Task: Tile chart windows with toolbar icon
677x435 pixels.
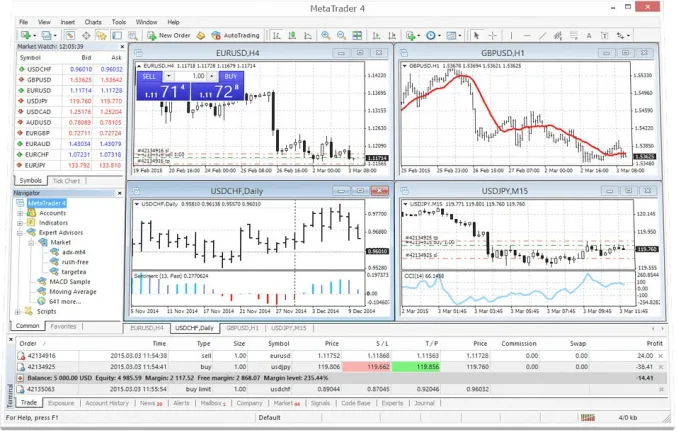Action: tap(357, 35)
